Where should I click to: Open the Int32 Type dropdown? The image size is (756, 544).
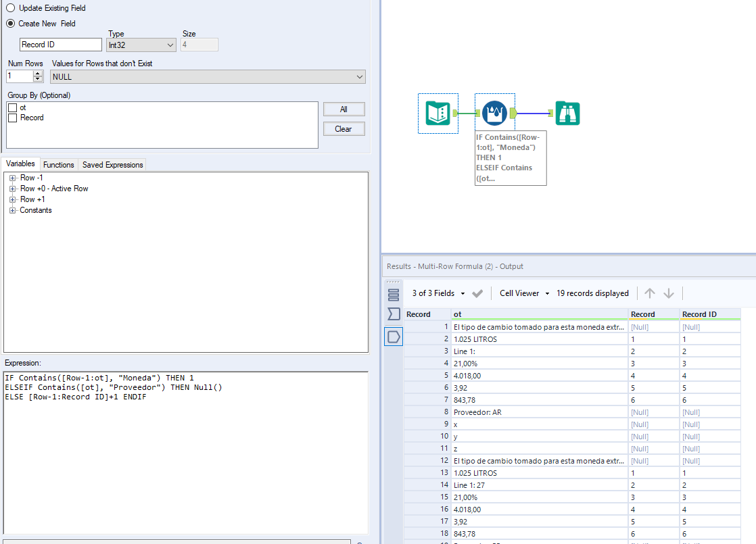(x=170, y=45)
